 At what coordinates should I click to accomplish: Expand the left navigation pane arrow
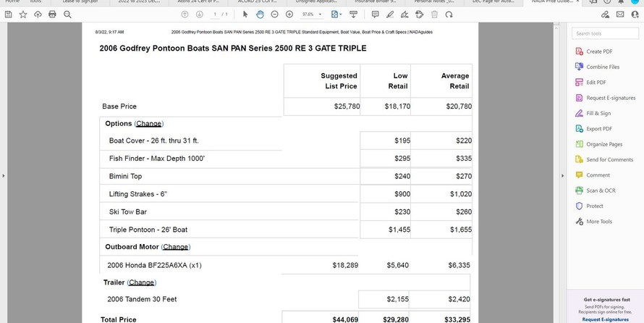[x=3, y=175]
